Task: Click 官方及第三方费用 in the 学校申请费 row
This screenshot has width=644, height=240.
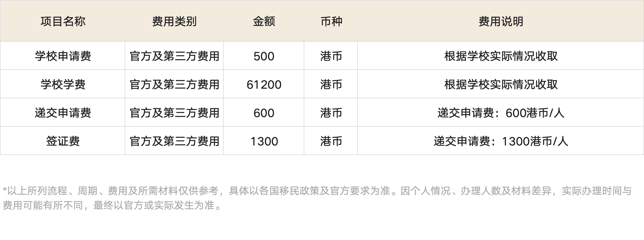Action: point(174,56)
